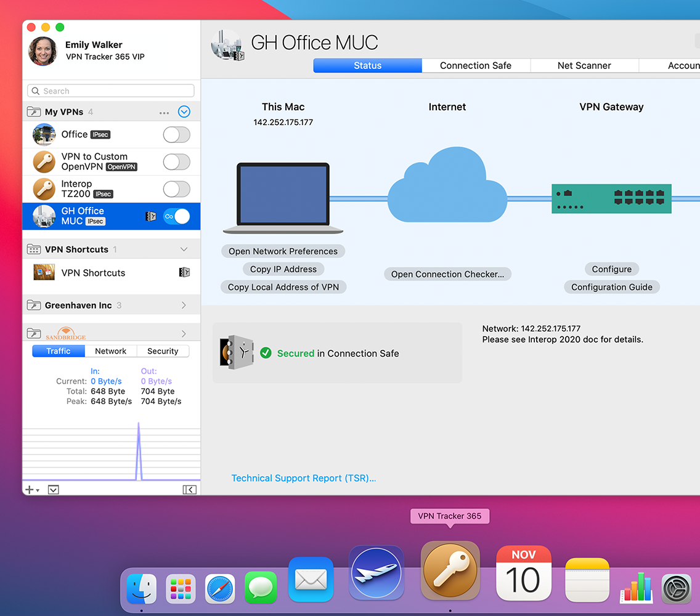This screenshot has width=700, height=616.
Task: Enable the Office IPsec connection toggle
Action: [176, 134]
